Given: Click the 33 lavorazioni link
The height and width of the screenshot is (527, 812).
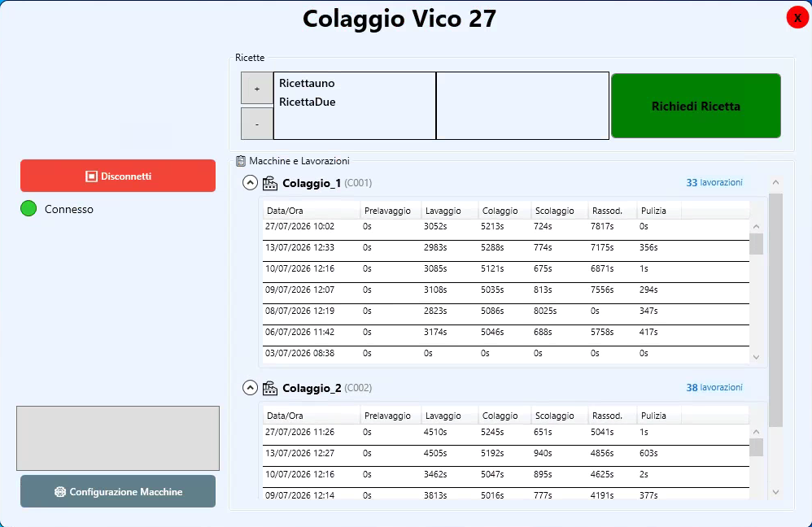Looking at the screenshot, I should 714,182.
